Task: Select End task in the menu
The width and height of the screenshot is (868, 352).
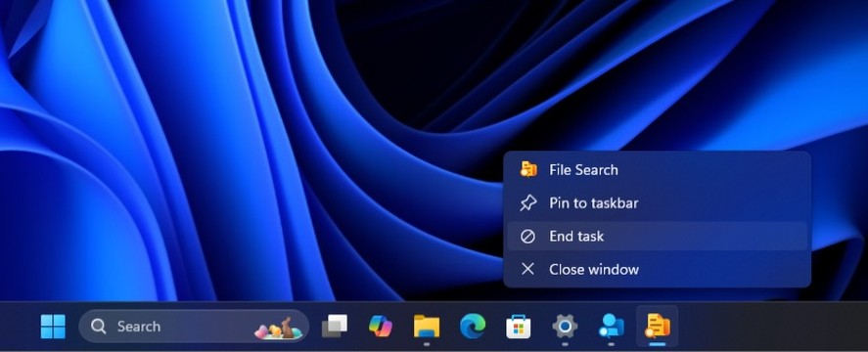Action: coord(657,237)
